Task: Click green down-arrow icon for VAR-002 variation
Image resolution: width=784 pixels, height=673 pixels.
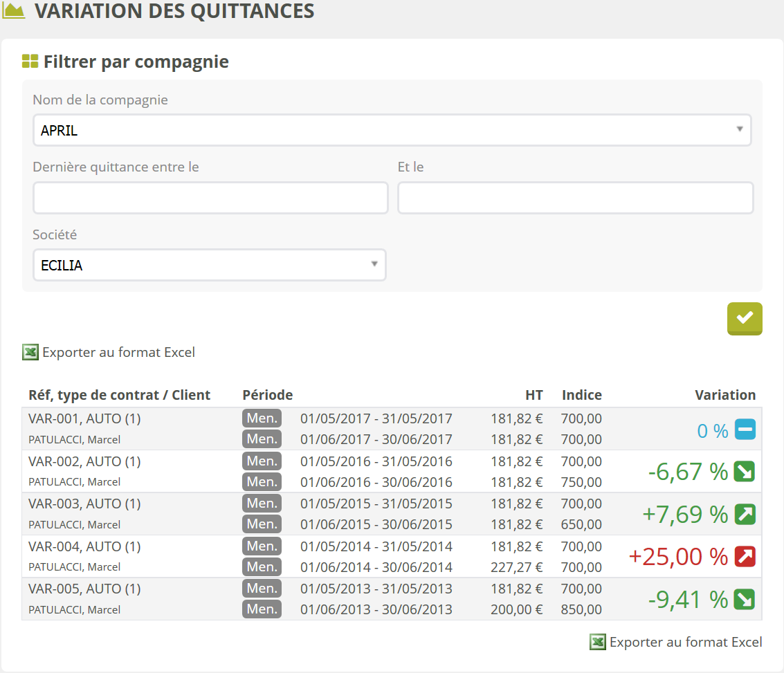Action: (x=745, y=472)
